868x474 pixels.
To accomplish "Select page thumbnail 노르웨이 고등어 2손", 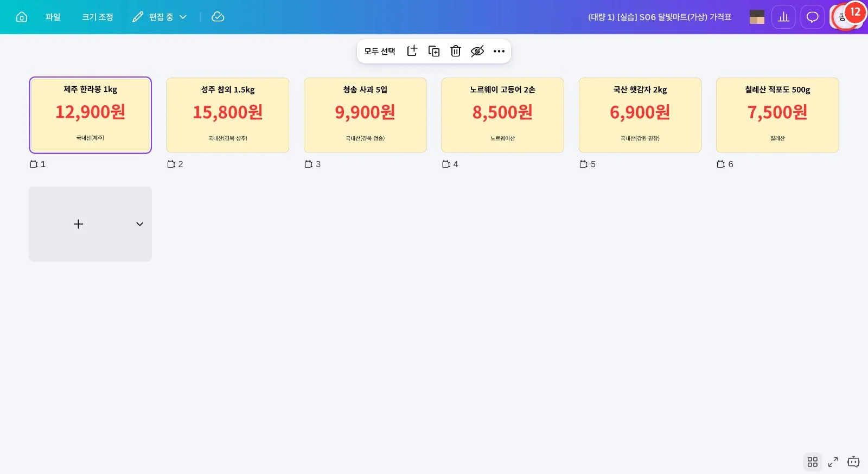I will (502, 115).
